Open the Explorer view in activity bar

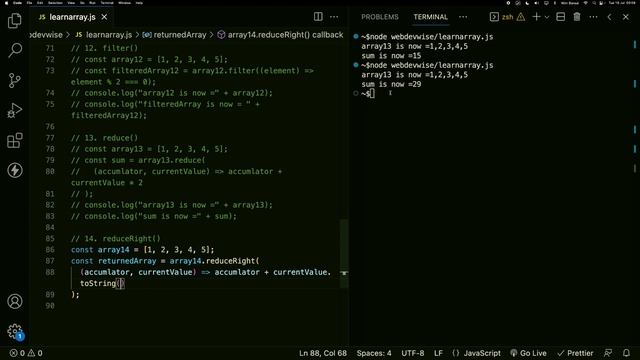point(15,20)
